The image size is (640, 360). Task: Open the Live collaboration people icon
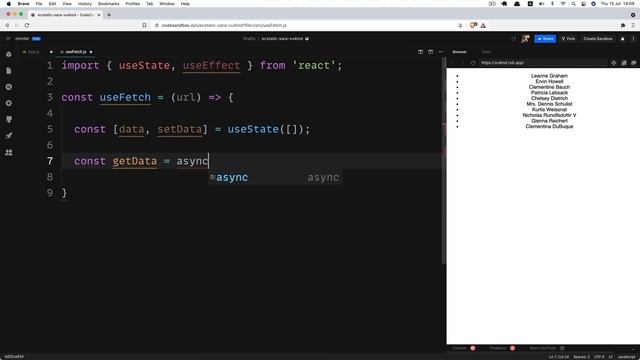click(x=9, y=152)
